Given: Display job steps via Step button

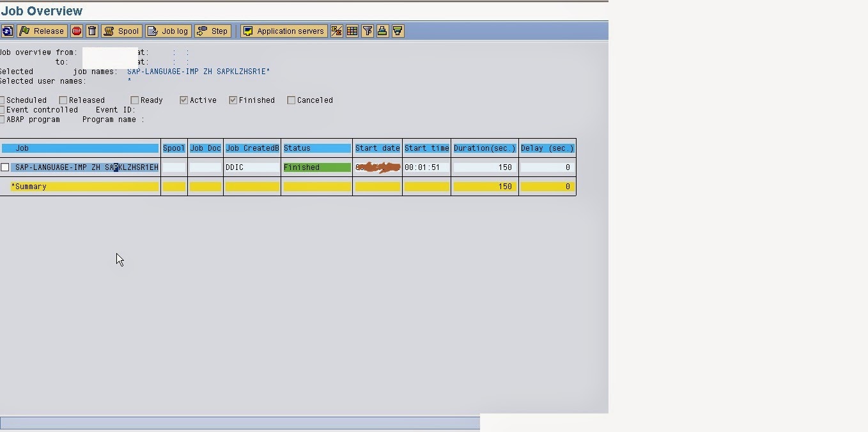Looking at the screenshot, I should coord(212,31).
